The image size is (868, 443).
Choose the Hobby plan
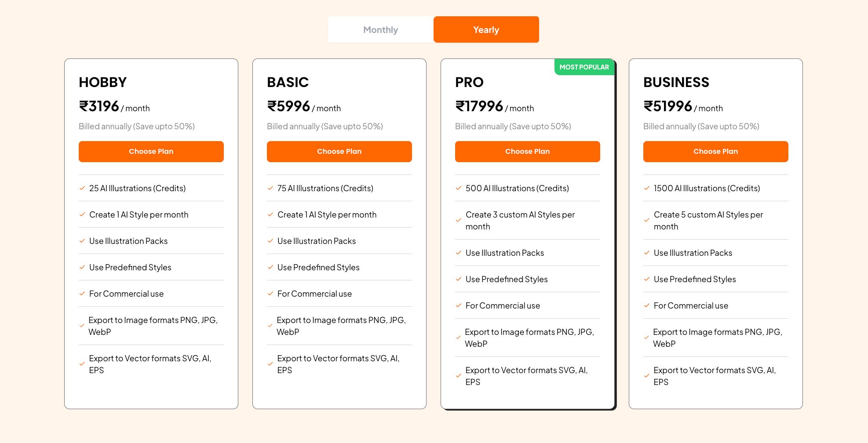pos(151,152)
